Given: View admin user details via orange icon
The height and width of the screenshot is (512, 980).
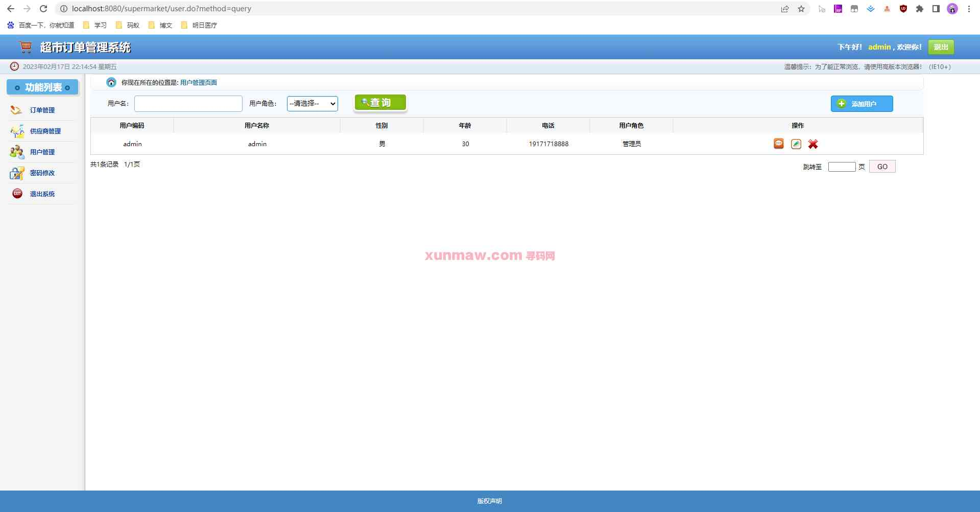Looking at the screenshot, I should [x=779, y=144].
